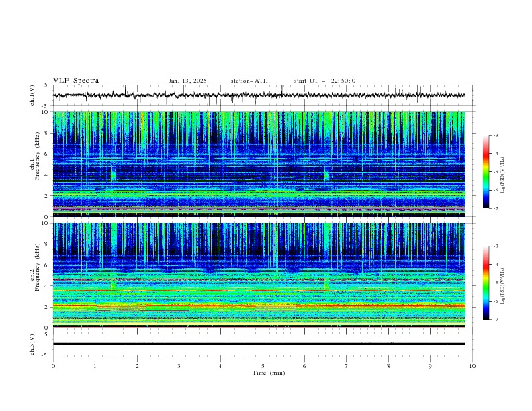
Task: Click the "station=ATH" header label
Action: (249, 81)
